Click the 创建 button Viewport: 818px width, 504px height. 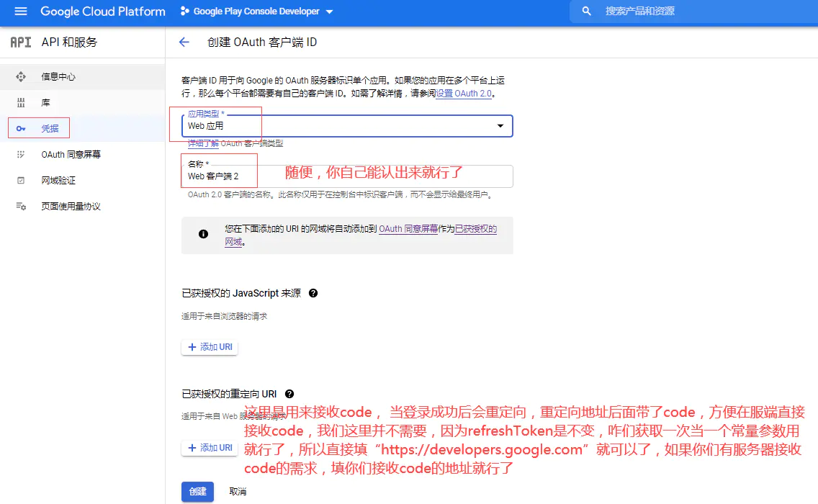[x=198, y=492]
